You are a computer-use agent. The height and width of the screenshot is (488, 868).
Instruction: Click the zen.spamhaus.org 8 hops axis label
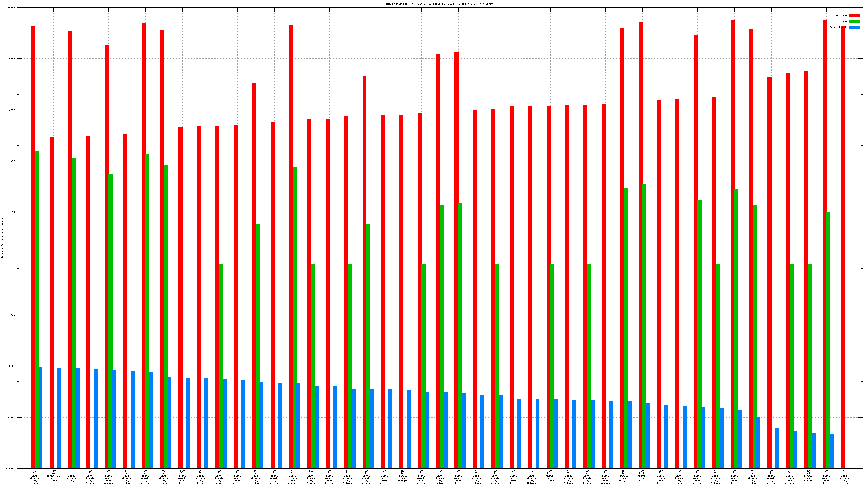click(x=53, y=476)
